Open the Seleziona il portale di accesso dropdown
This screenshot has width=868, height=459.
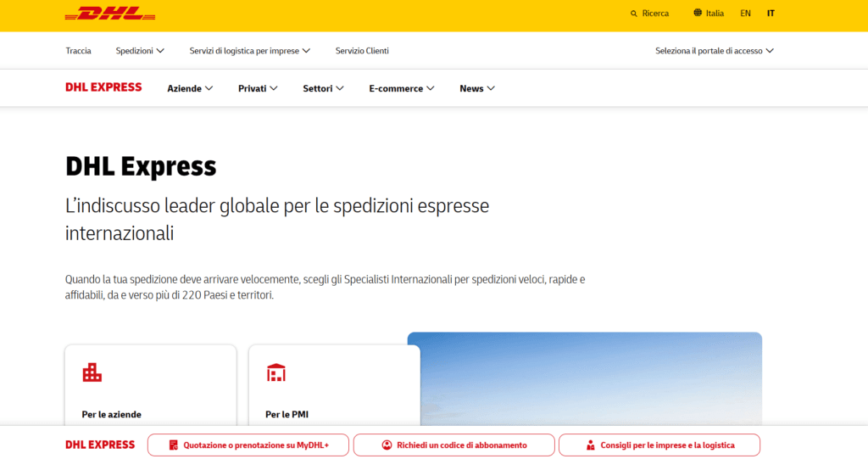[714, 50]
